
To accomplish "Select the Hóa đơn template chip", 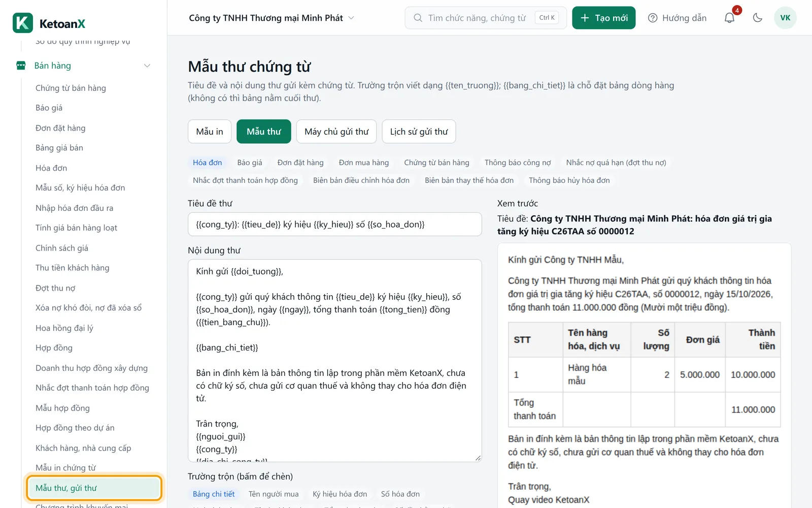I will (207, 163).
